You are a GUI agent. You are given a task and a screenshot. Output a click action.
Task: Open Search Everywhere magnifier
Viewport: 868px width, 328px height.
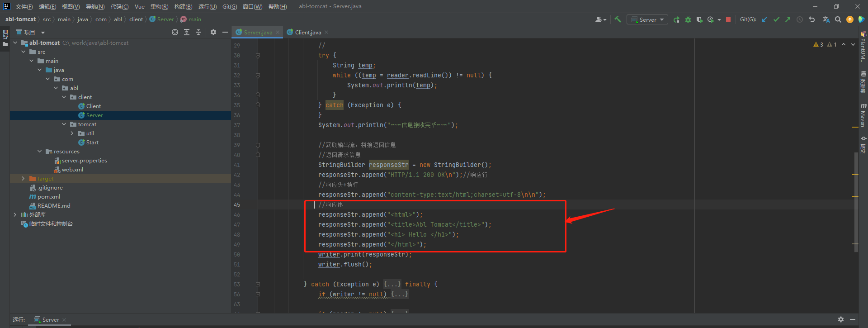838,19
